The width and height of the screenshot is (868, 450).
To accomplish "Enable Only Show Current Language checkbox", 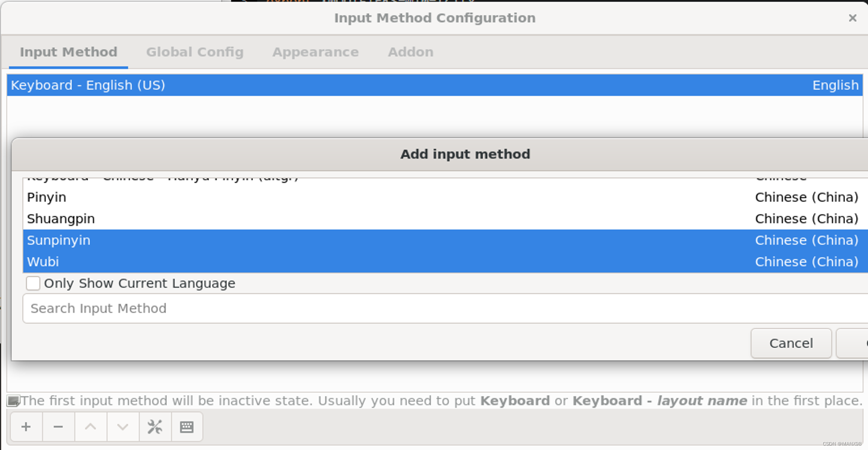I will point(33,283).
